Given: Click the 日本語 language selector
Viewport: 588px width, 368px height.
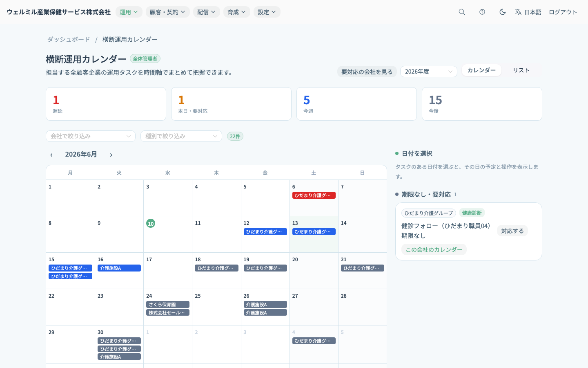Looking at the screenshot, I should click(528, 12).
